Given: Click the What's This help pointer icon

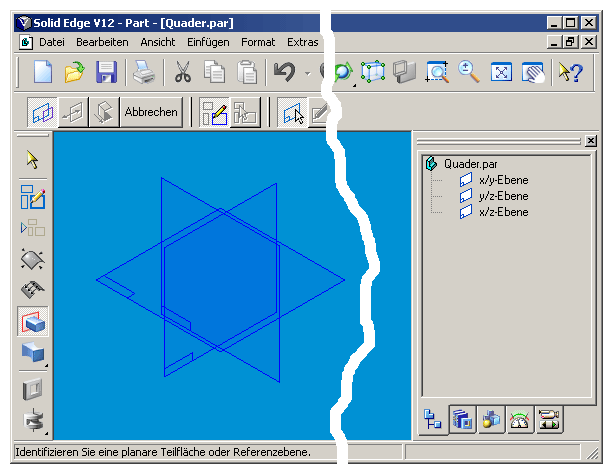Looking at the screenshot, I should click(571, 72).
